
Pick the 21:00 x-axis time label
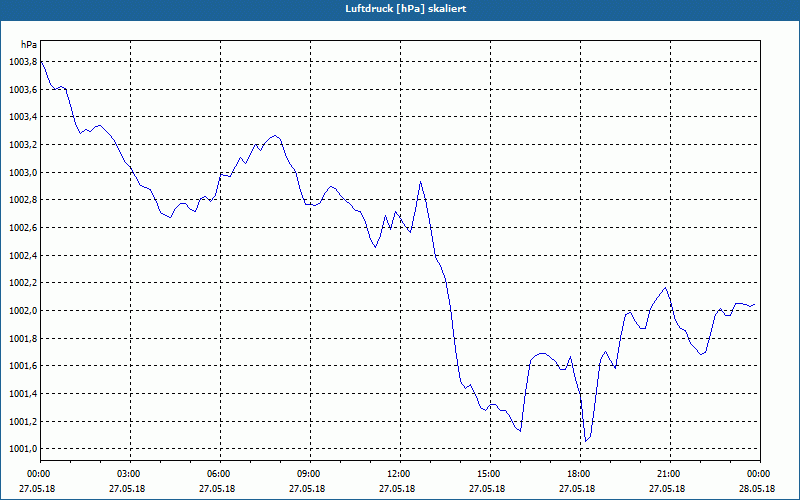(x=670, y=474)
